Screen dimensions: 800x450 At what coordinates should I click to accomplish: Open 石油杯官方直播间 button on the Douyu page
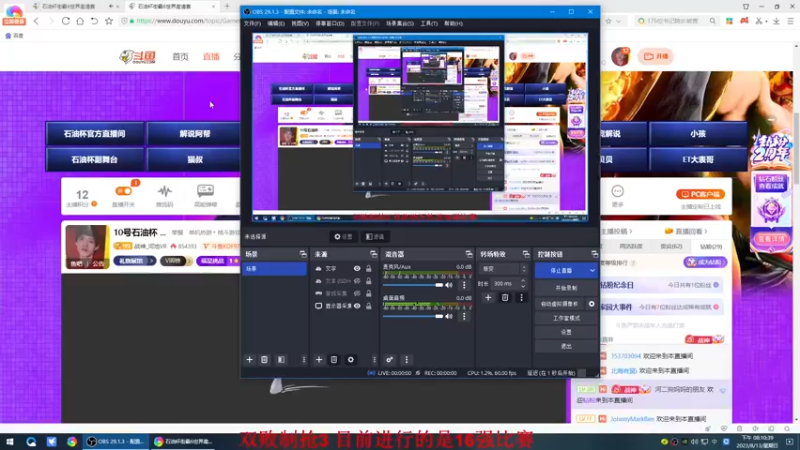[94, 134]
